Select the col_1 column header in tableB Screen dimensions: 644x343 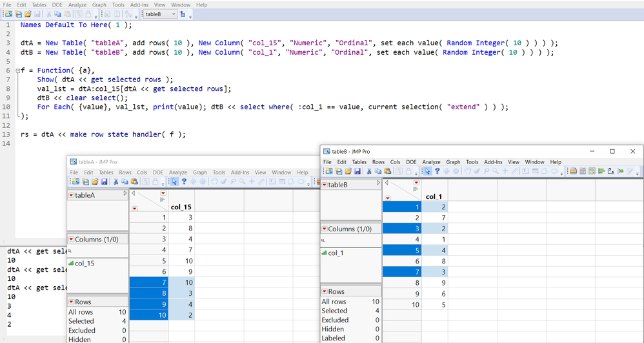pos(432,196)
